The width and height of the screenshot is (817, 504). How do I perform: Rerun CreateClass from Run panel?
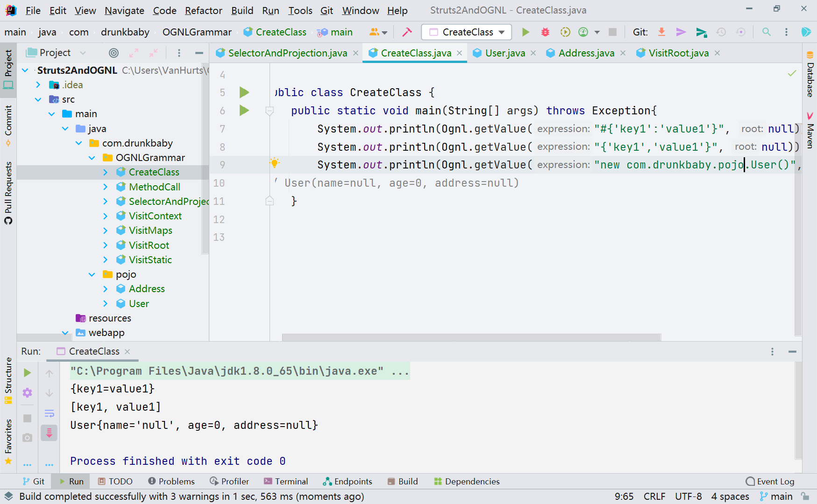(x=28, y=373)
